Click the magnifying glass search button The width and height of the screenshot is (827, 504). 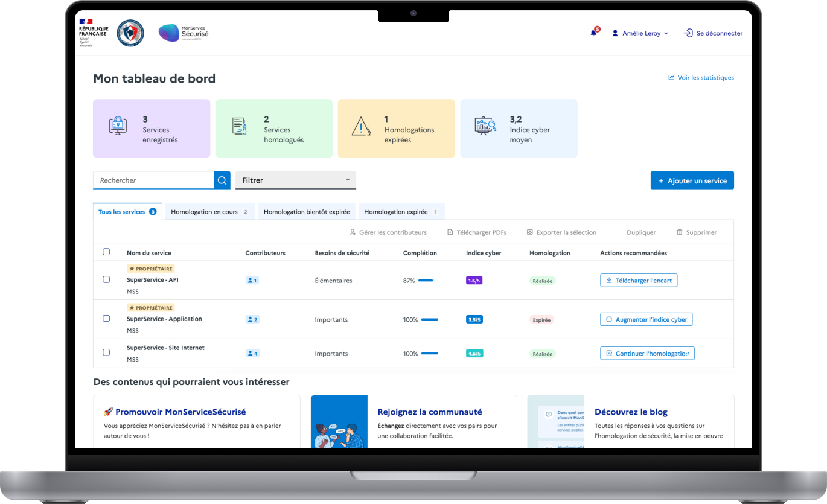click(222, 180)
